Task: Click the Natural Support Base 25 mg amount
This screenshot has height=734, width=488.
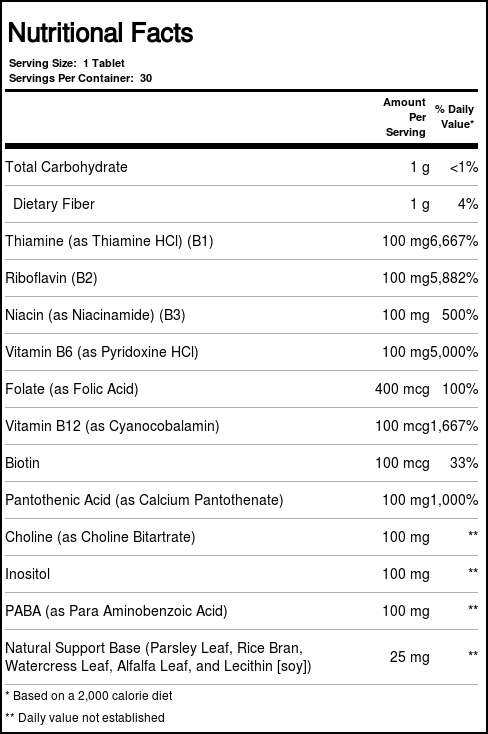Action: click(x=409, y=657)
